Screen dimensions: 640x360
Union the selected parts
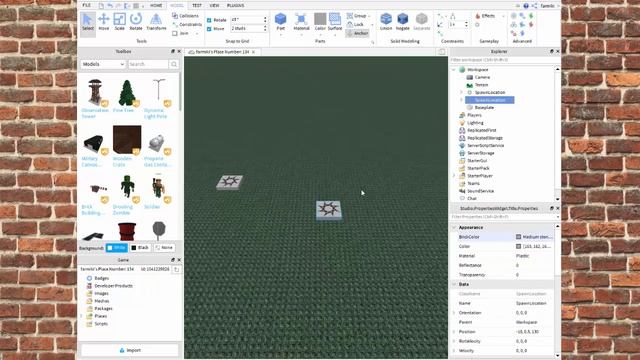(386, 22)
